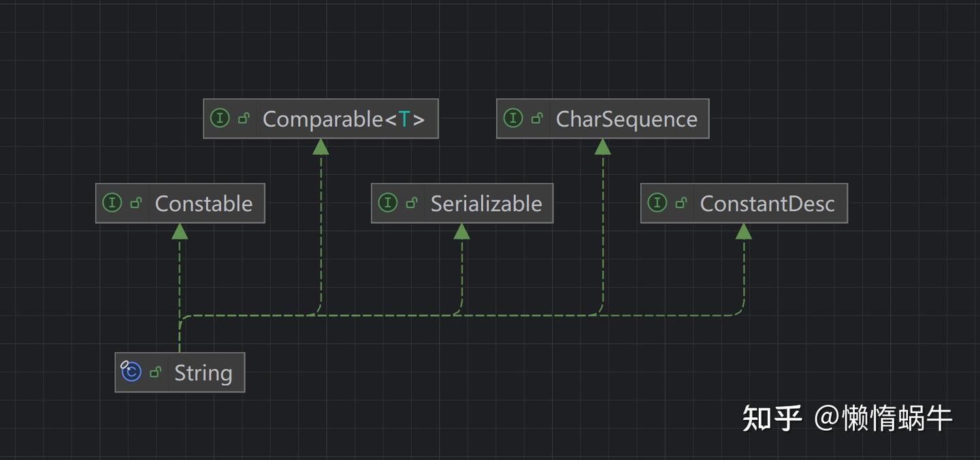Select the Comparable<T> node label
The height and width of the screenshot is (460, 980).
pos(344,119)
